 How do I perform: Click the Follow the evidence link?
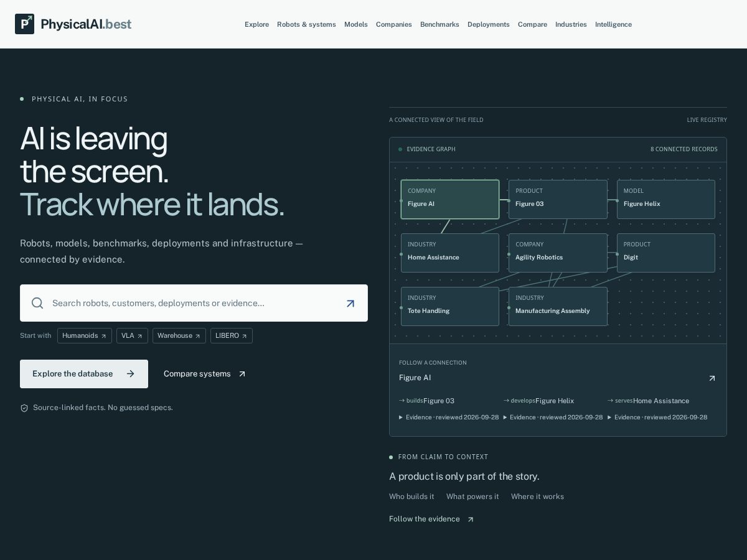[x=431, y=519]
